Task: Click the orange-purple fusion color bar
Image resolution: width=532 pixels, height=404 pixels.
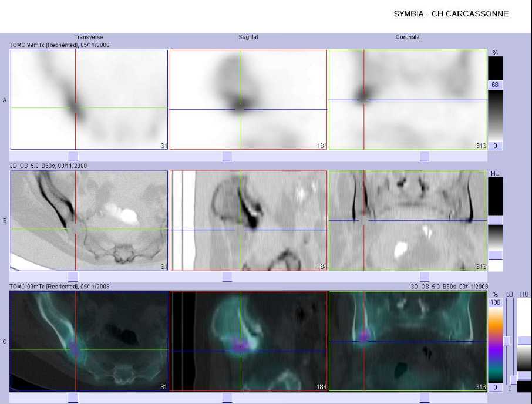Action: [496, 345]
